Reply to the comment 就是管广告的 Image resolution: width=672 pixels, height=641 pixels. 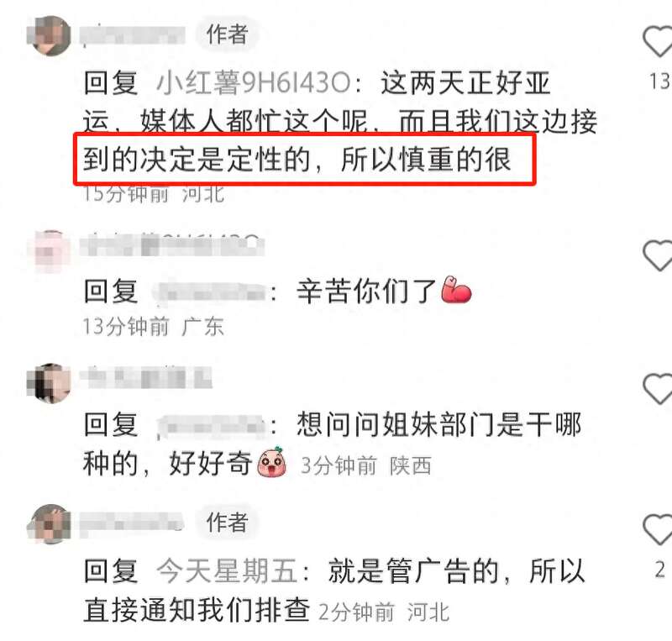tap(413, 571)
